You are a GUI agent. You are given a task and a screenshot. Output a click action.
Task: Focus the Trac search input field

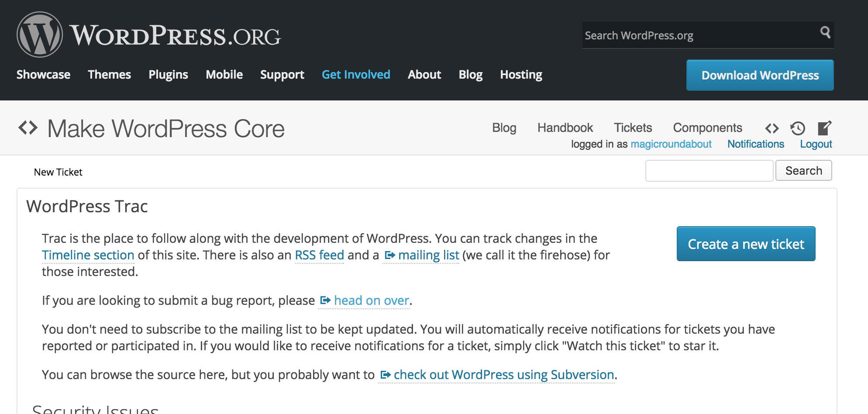[x=710, y=171]
